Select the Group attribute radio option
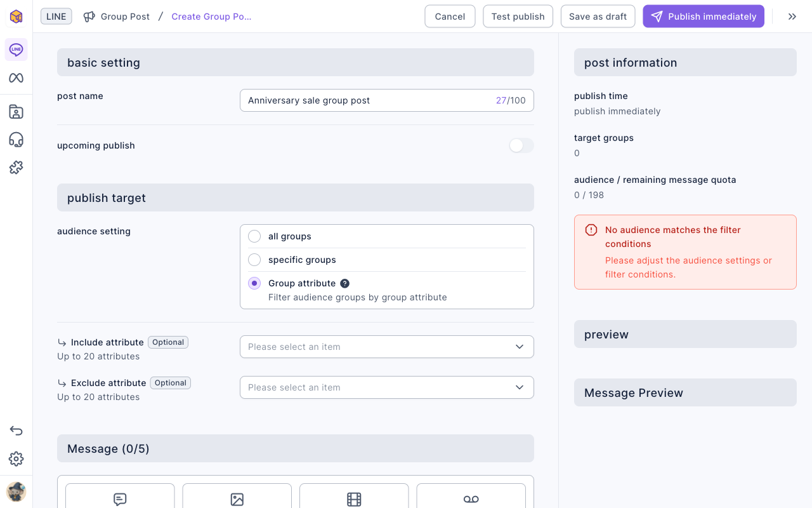This screenshot has height=508, width=812. [x=254, y=283]
